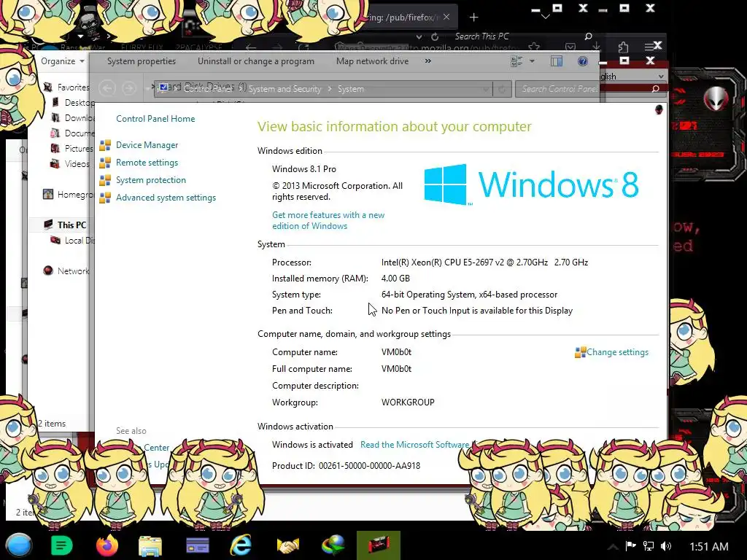Open the handshake icon on the taskbar

pos(287,545)
